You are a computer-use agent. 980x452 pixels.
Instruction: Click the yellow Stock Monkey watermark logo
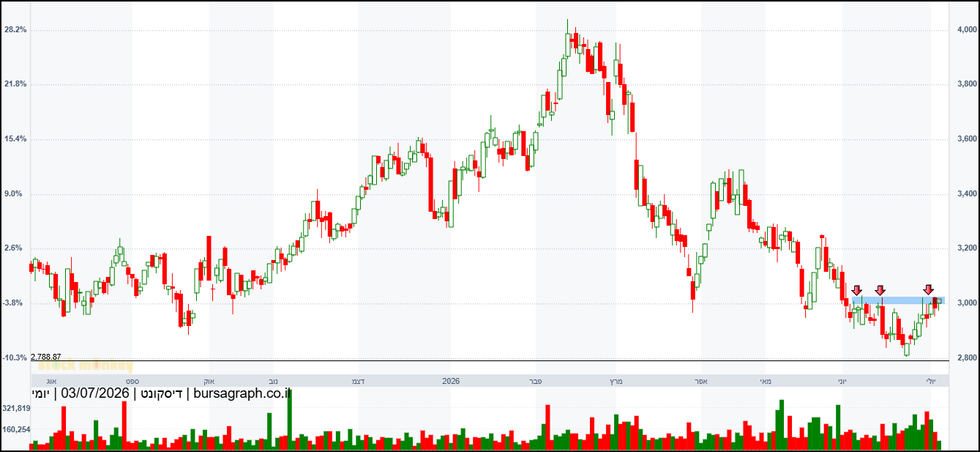[x=86, y=365]
